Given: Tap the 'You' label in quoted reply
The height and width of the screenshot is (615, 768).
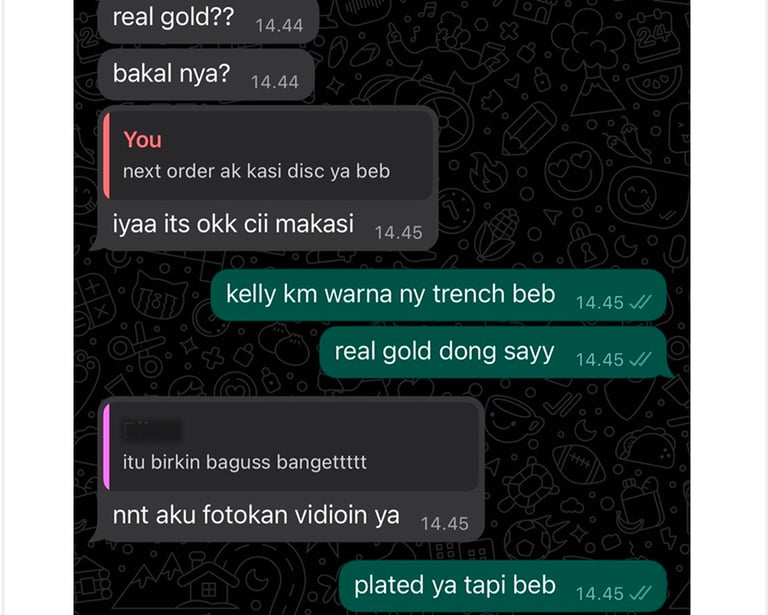Looking at the screenshot, I should (143, 140).
